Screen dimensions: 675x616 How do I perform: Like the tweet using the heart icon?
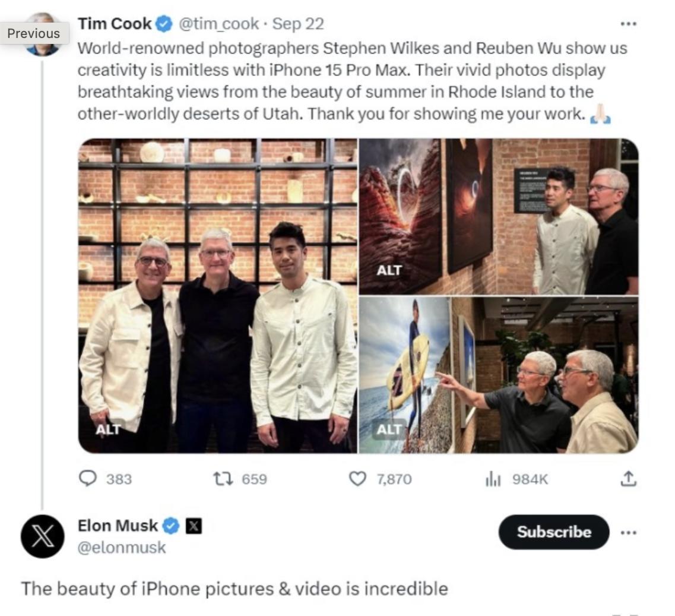[x=357, y=479]
